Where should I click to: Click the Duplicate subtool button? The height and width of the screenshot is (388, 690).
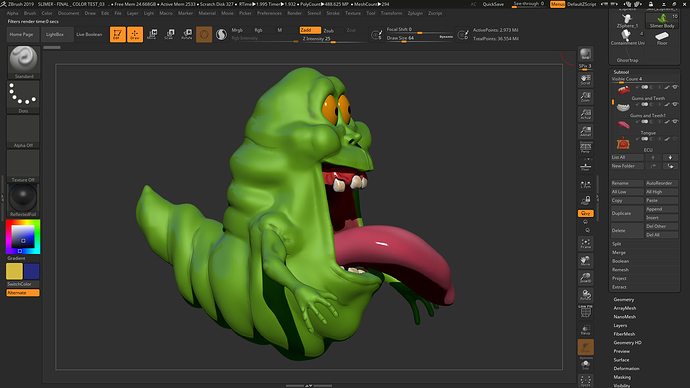click(x=627, y=213)
